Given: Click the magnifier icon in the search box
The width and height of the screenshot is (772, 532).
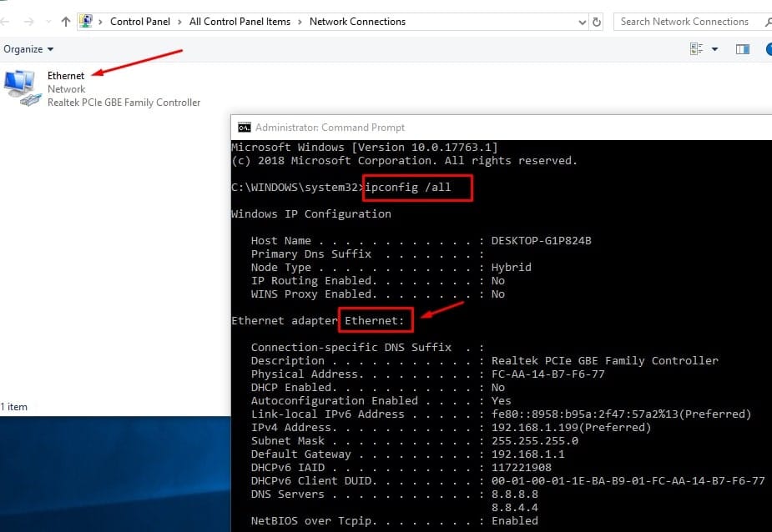Looking at the screenshot, I should [x=766, y=22].
